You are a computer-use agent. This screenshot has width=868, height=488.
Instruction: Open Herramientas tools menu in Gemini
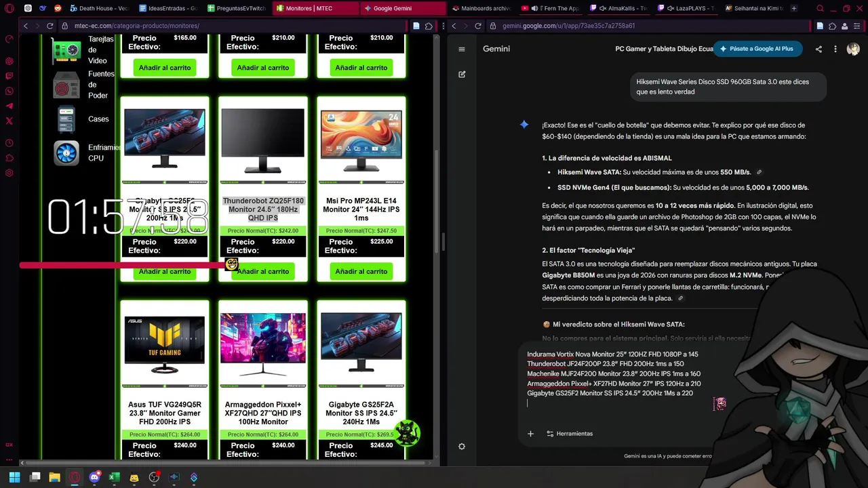click(570, 434)
